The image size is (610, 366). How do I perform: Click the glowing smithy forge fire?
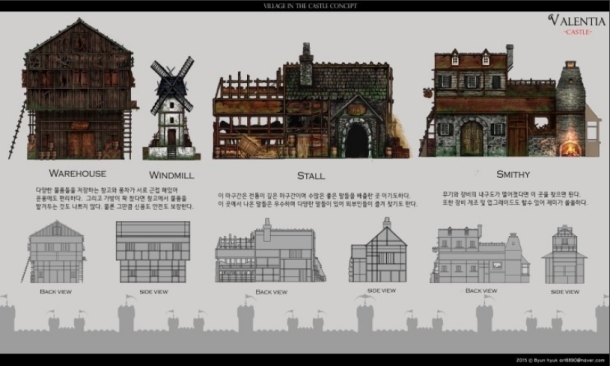point(570,149)
